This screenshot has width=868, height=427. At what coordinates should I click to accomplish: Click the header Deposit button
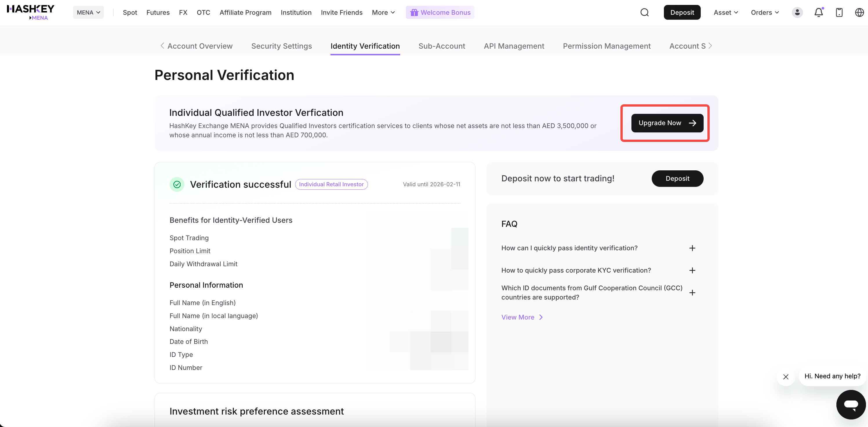(x=682, y=12)
